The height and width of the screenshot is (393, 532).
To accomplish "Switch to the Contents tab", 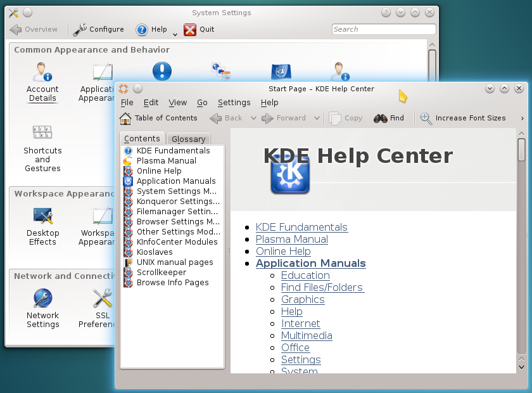I will [x=142, y=139].
